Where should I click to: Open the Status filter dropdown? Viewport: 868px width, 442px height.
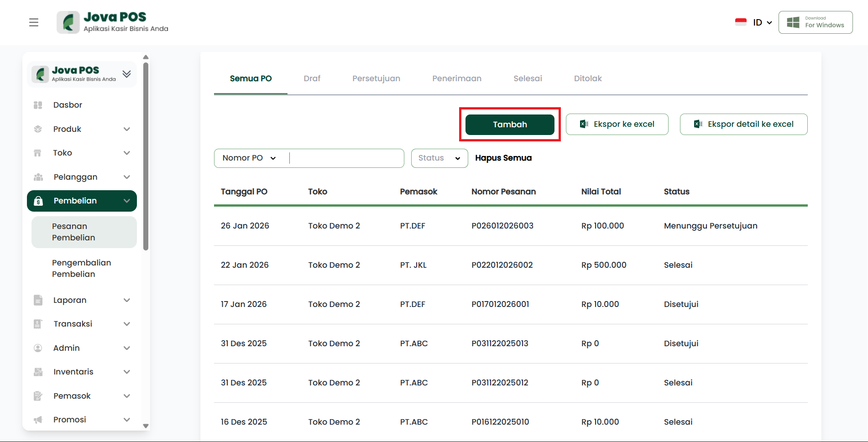(x=439, y=158)
